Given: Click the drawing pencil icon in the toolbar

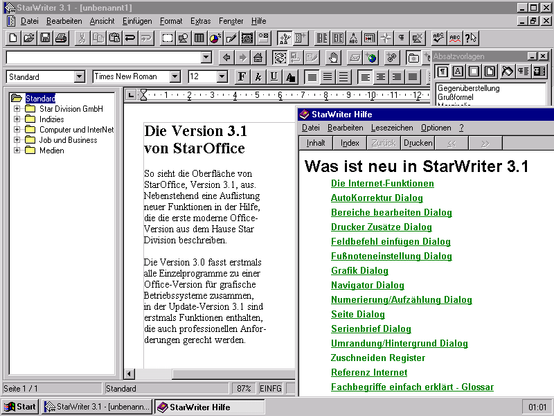Looking at the screenshot, I should point(231,38).
